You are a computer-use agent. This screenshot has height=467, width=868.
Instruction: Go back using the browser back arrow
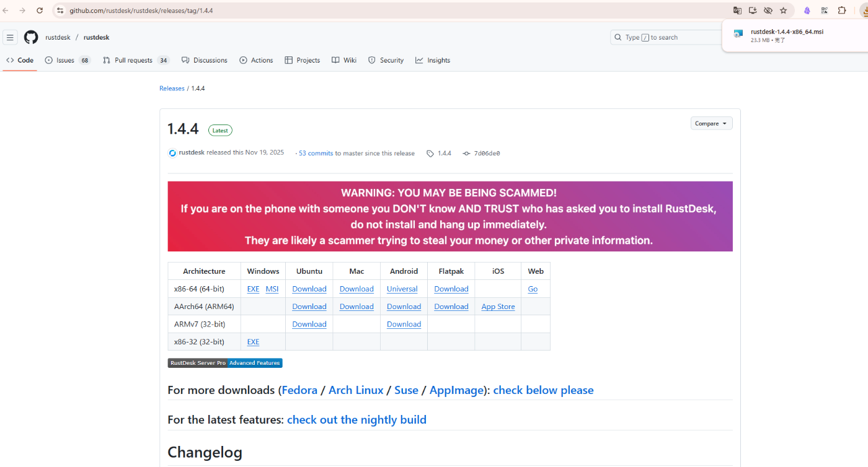(6, 11)
